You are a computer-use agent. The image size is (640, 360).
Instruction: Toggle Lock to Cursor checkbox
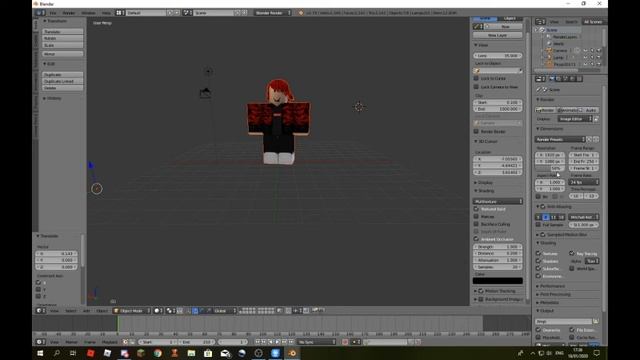click(476, 78)
